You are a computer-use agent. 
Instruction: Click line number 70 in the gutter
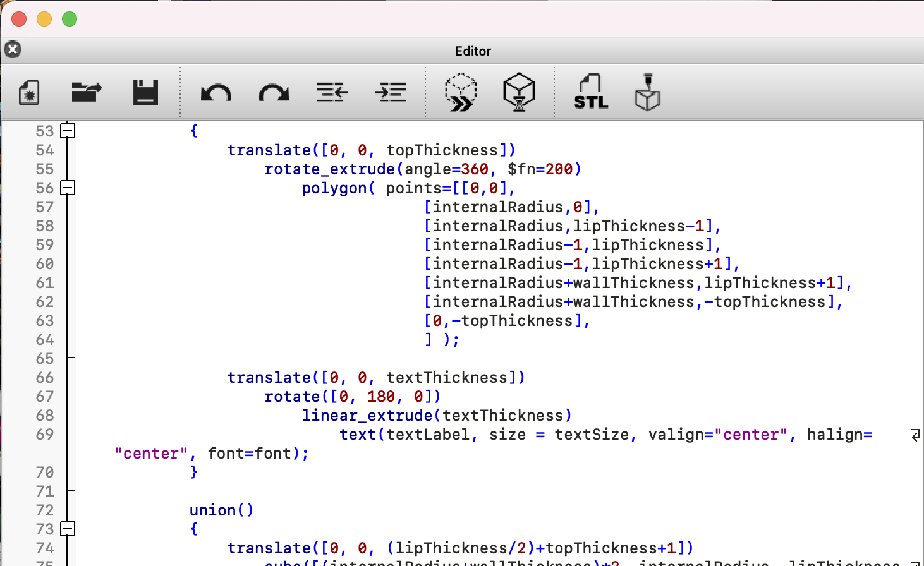[45, 473]
